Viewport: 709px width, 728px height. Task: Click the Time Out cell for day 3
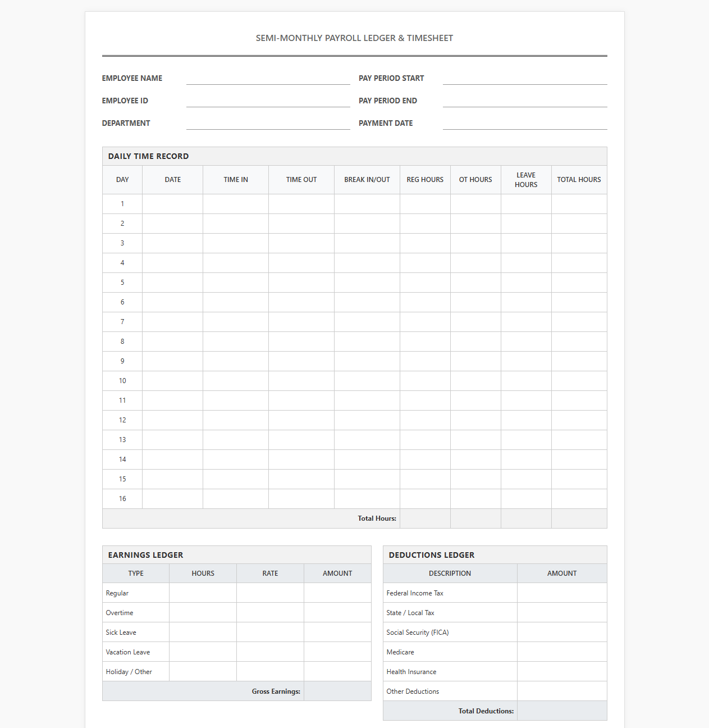pyautogui.click(x=301, y=243)
